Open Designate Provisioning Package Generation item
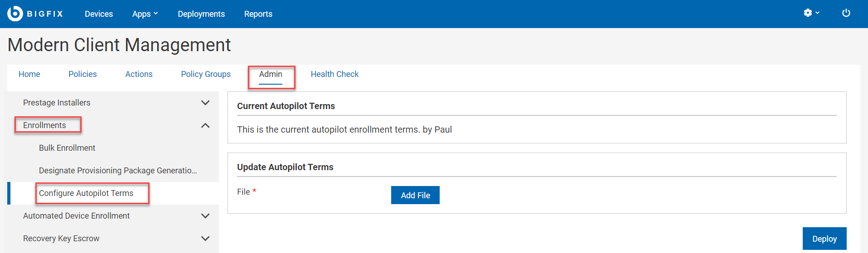Image resolution: width=868 pixels, height=253 pixels. click(118, 171)
